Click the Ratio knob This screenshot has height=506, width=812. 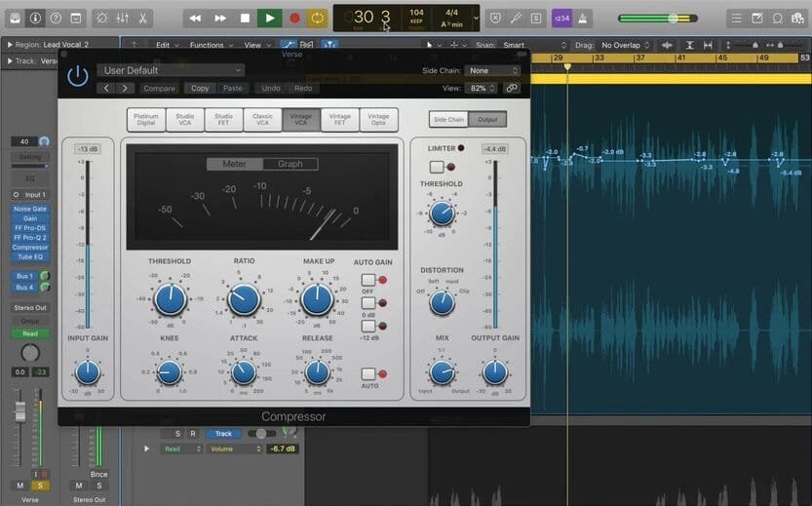tap(244, 299)
